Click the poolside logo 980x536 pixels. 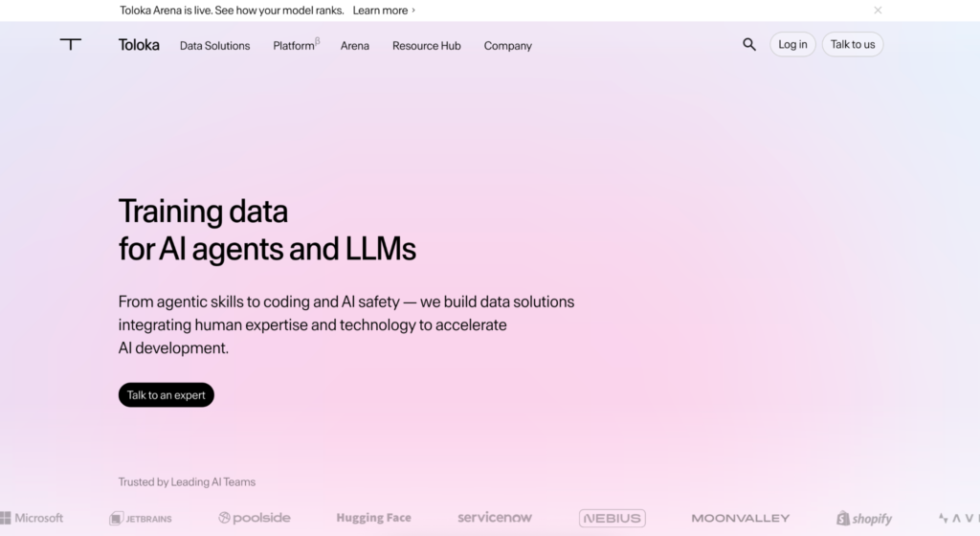(255, 518)
